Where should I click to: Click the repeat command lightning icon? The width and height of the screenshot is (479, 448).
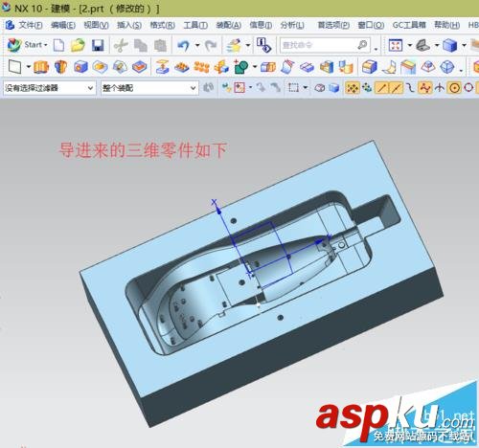click(x=234, y=45)
